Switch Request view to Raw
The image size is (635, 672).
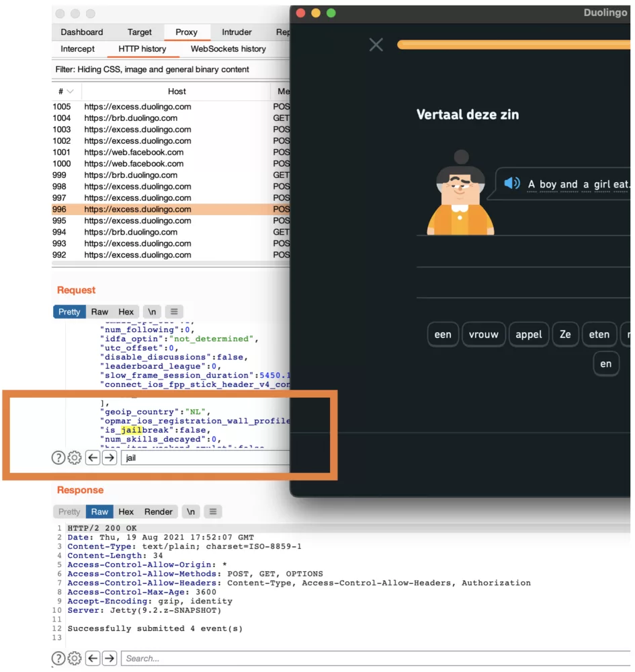(99, 312)
